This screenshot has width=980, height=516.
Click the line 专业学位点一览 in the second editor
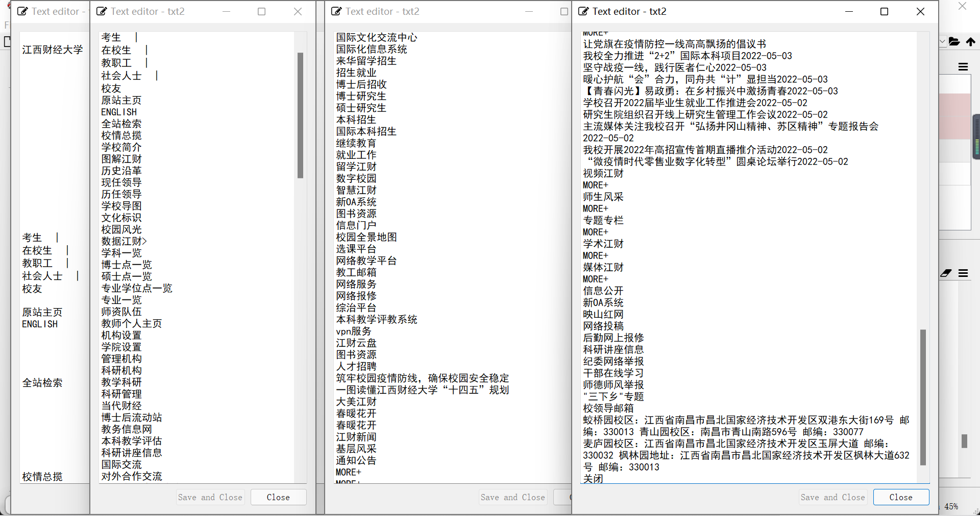pyautogui.click(x=137, y=288)
